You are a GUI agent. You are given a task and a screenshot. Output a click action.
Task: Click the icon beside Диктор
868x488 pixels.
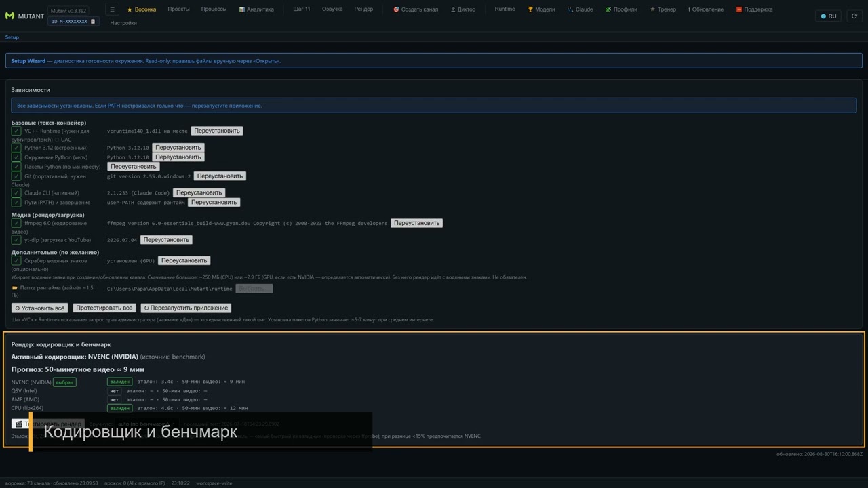[453, 9]
